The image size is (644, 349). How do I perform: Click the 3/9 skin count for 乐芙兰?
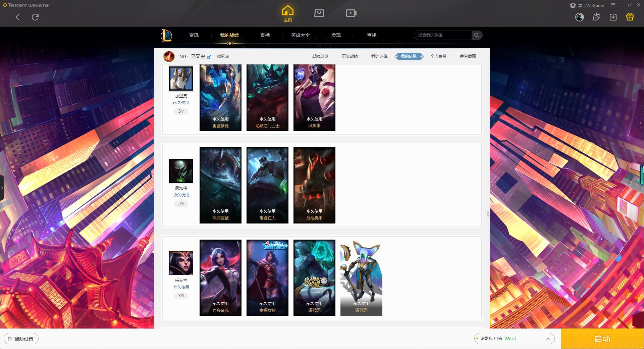181,296
